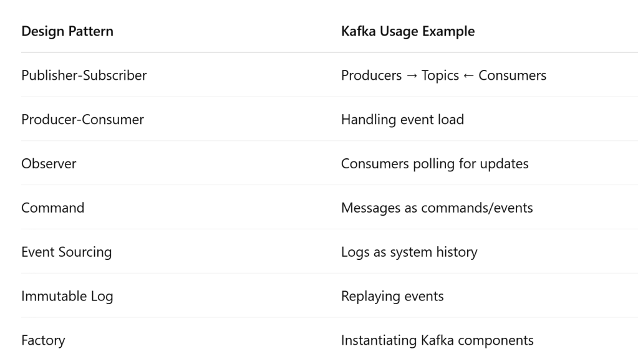Click the Design Pattern column header
Image resolution: width=638 pixels, height=364 pixels.
[x=67, y=31]
